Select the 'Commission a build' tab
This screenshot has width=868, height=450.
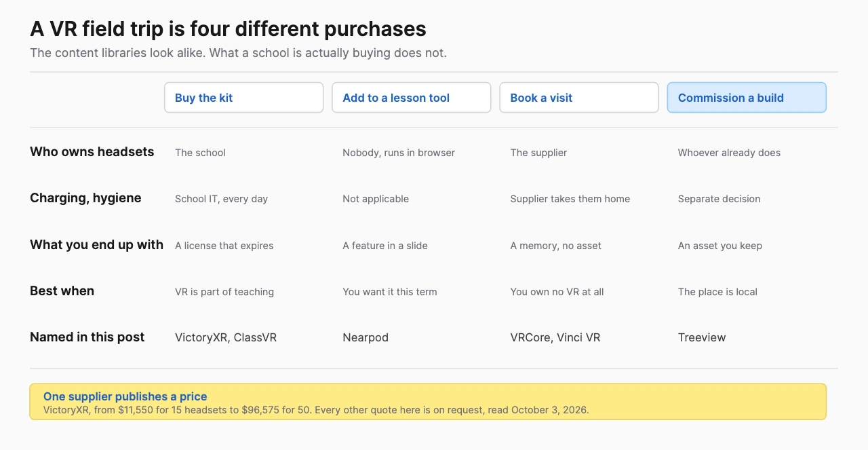[x=747, y=98]
